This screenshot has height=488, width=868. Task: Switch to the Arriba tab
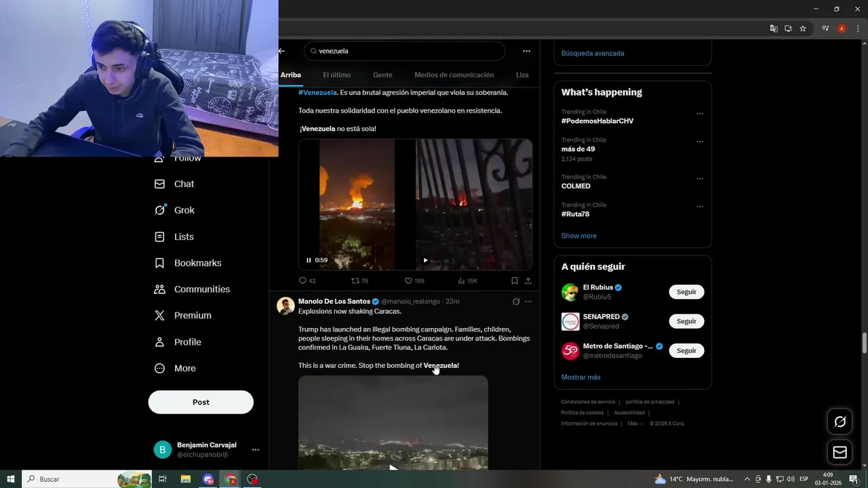290,75
